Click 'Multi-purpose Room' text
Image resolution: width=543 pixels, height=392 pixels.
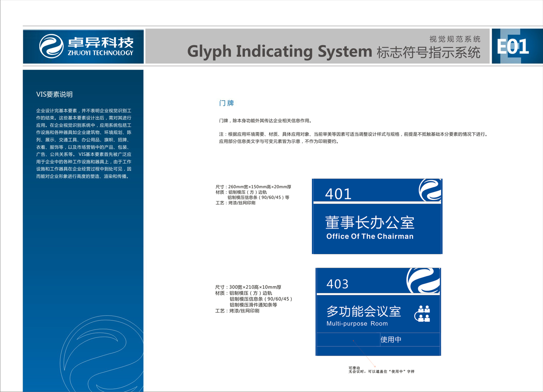click(x=357, y=324)
